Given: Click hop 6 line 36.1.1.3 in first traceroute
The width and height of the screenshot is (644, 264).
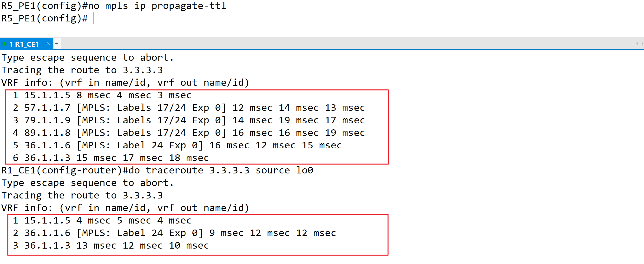Looking at the screenshot, I should click(x=111, y=158).
